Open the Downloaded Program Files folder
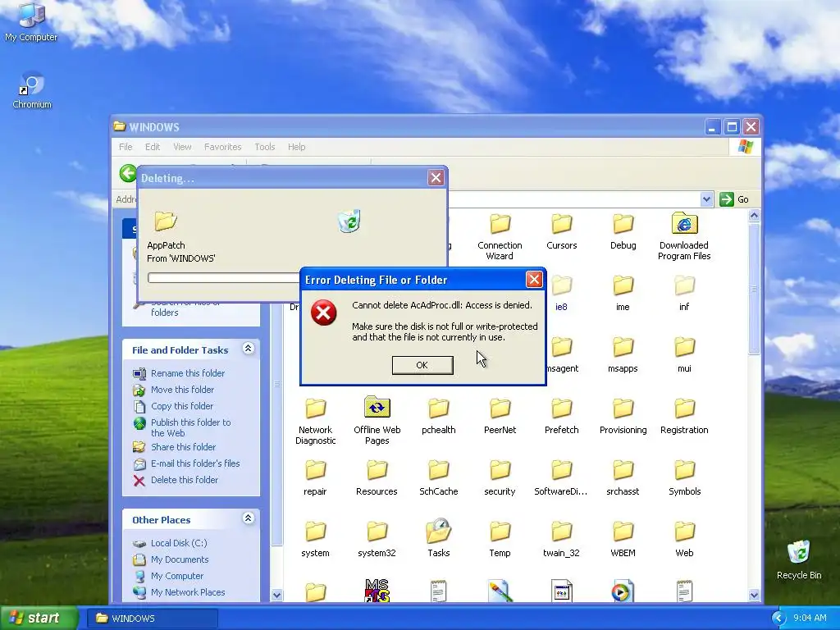 (684, 236)
